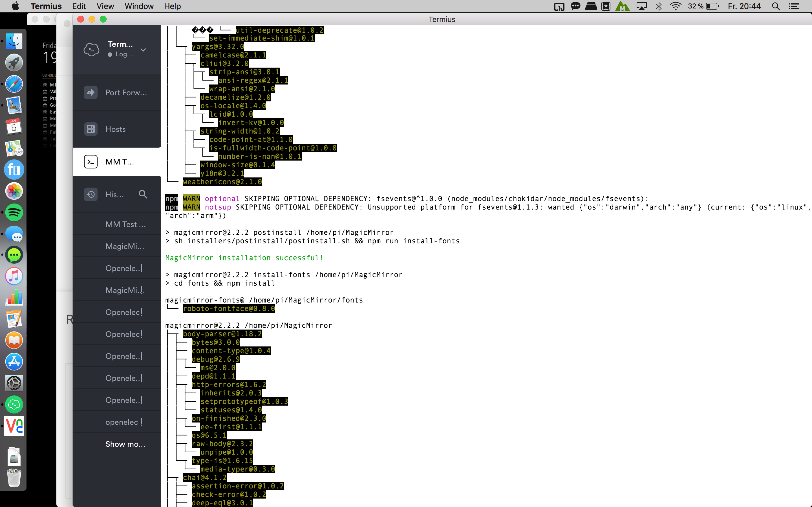
Task: Open Port Forwarding section icon
Action: [x=91, y=93]
